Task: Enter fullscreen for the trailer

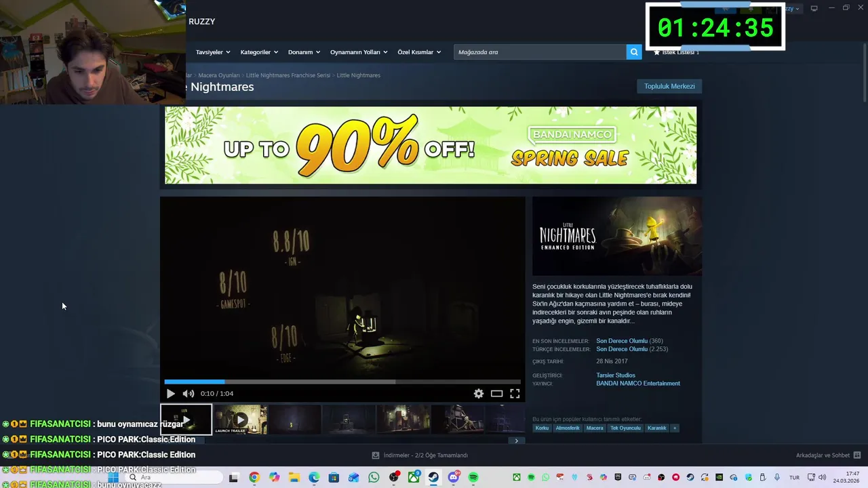Action: [x=515, y=393]
